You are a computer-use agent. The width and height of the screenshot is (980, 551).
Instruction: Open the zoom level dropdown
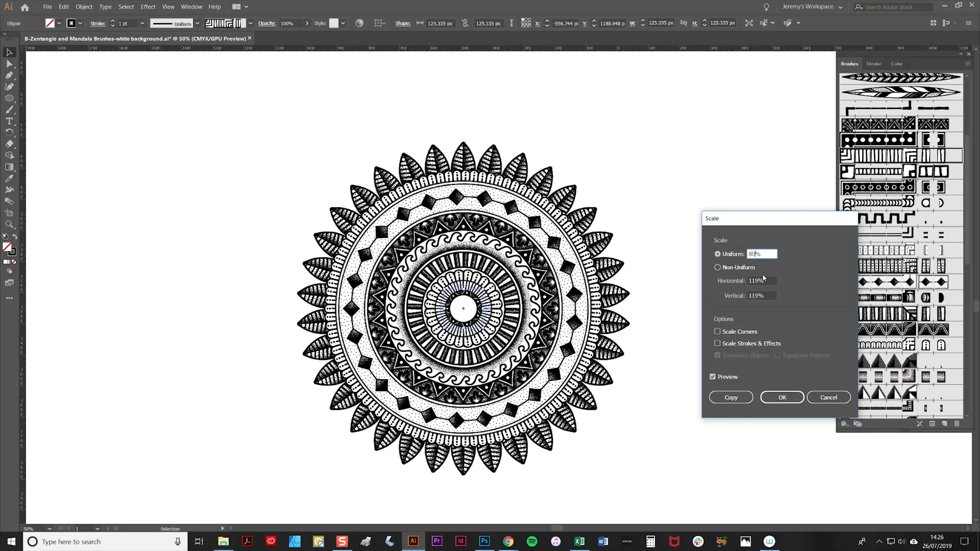[x=50, y=529]
